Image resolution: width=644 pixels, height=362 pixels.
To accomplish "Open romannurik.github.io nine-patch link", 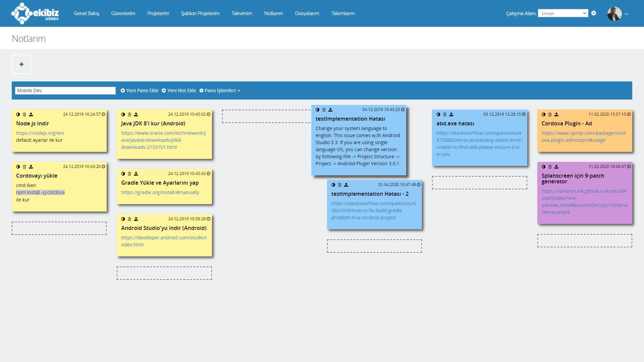I will 584,201.
